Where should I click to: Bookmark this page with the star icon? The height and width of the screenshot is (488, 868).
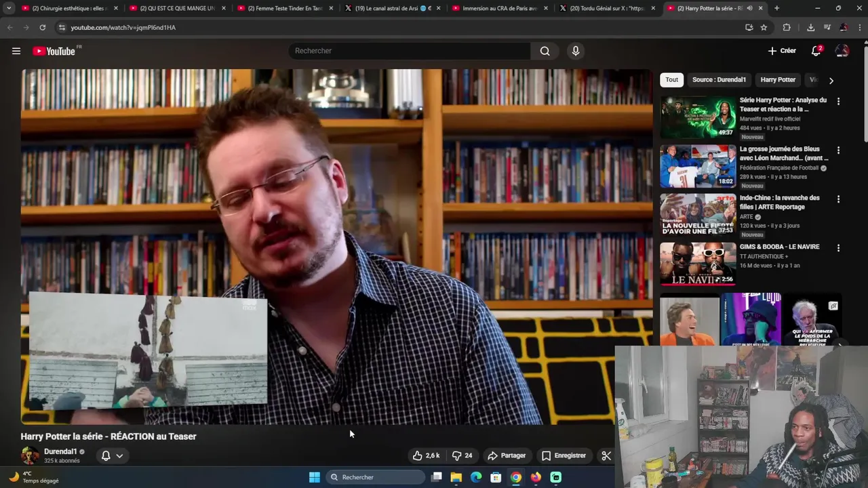pyautogui.click(x=764, y=28)
